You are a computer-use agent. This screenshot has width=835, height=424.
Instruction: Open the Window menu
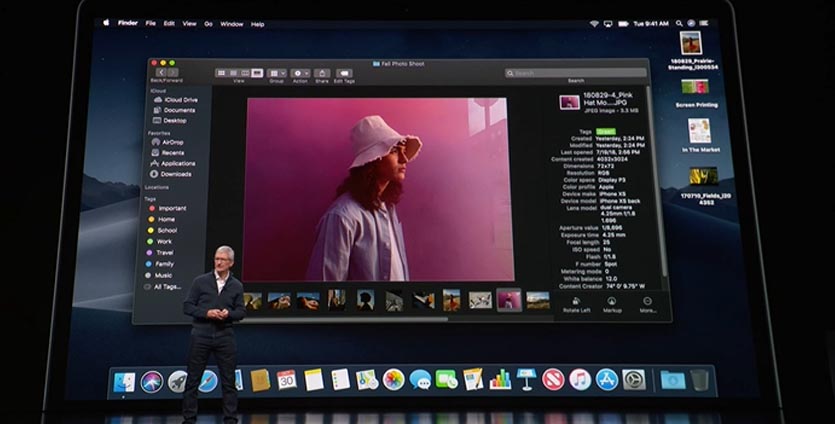(x=231, y=23)
